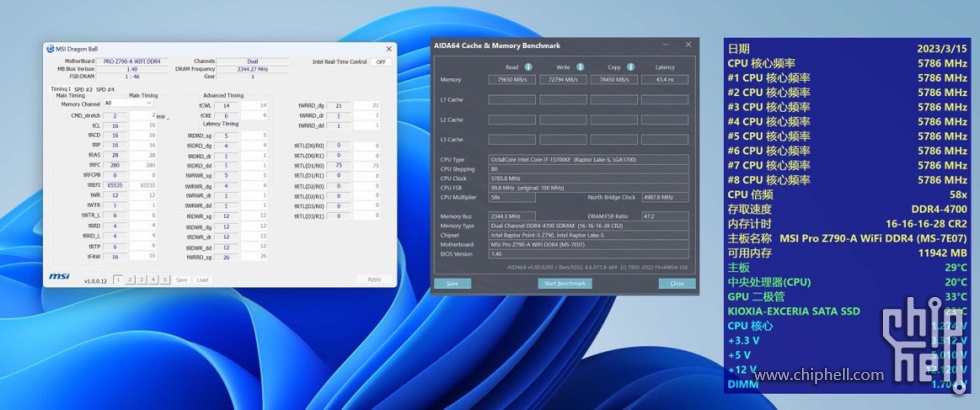
Task: Click KIOXIA-EXCERIA SATA SSD sensor row
Action: point(847,311)
